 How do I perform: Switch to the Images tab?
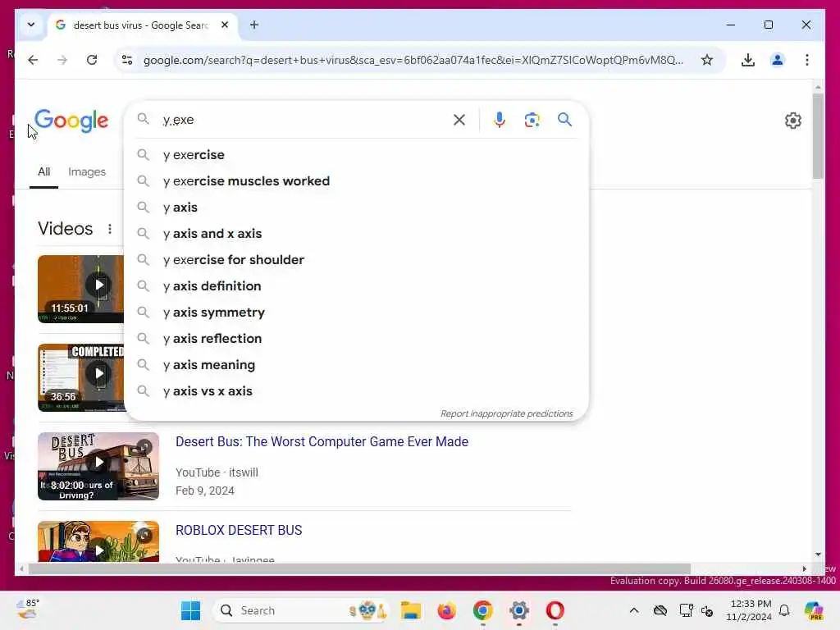point(87,171)
